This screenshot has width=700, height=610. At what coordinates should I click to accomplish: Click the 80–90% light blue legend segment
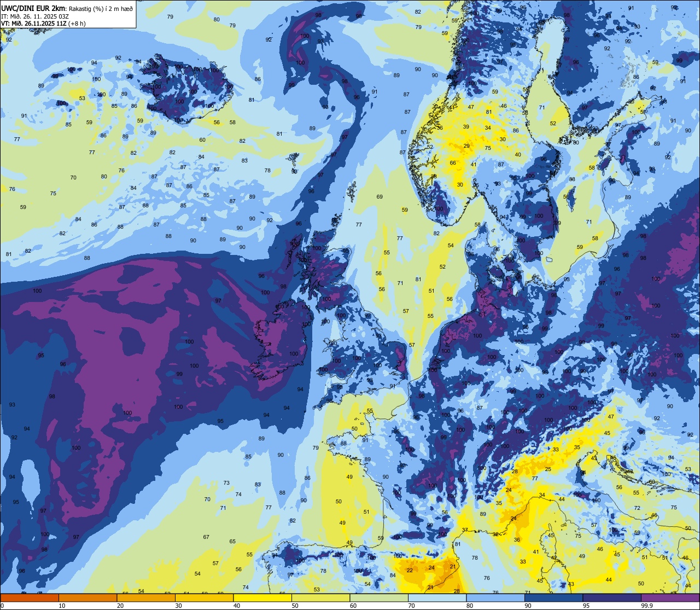tap(495, 597)
